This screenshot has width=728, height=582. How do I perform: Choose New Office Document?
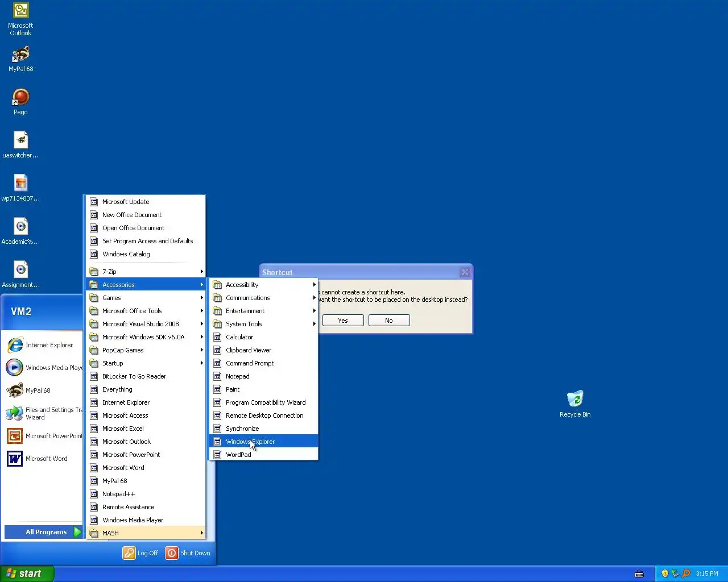pos(146,215)
